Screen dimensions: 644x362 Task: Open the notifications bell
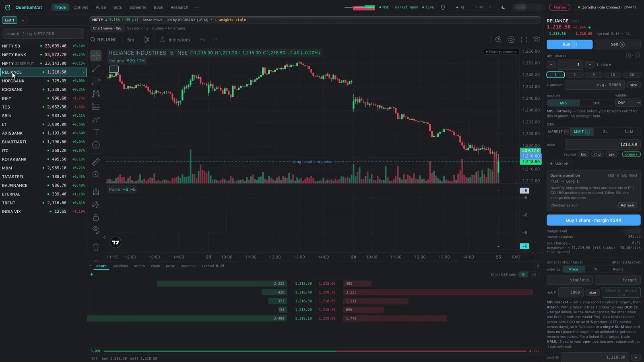(x=443, y=7)
